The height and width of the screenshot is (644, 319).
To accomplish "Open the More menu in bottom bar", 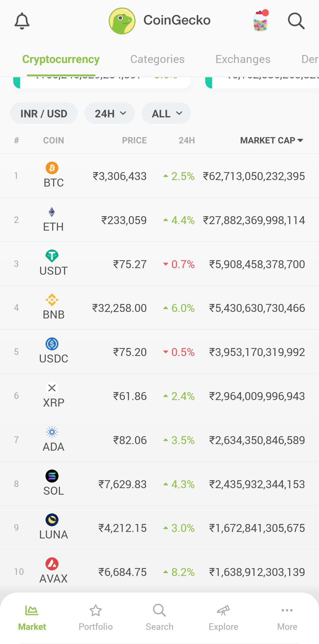I will pos(287,617).
